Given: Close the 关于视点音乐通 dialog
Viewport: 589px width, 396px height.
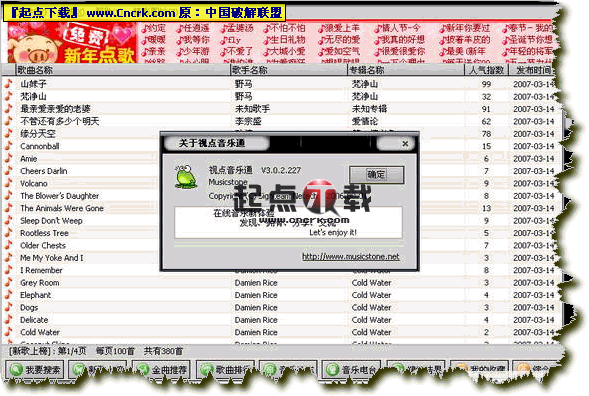Looking at the screenshot, I should 405,144.
